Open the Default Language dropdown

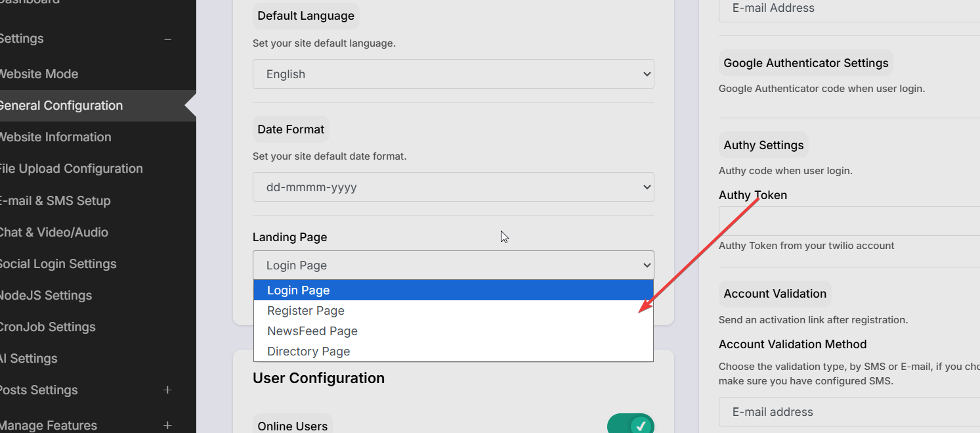[x=453, y=74]
